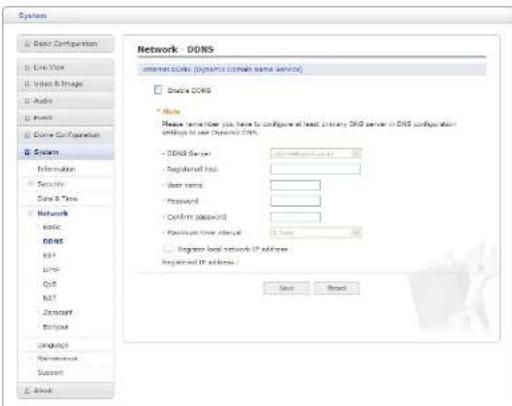Click the User name input field
Screen dimensions: 512x406
(295, 185)
